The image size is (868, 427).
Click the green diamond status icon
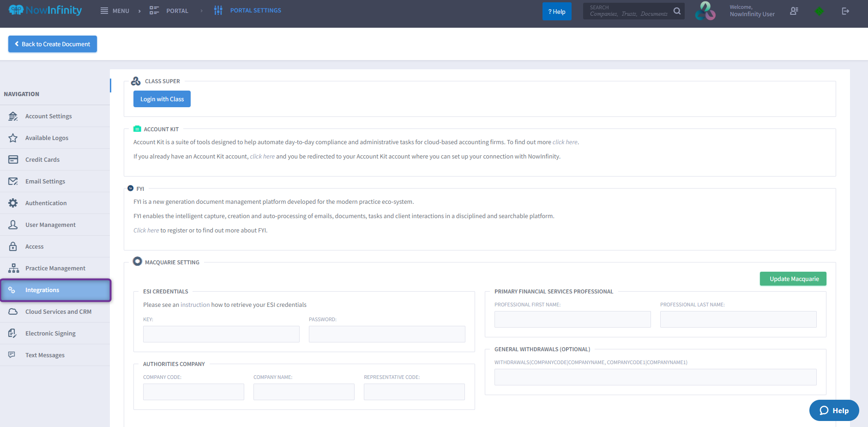point(819,11)
